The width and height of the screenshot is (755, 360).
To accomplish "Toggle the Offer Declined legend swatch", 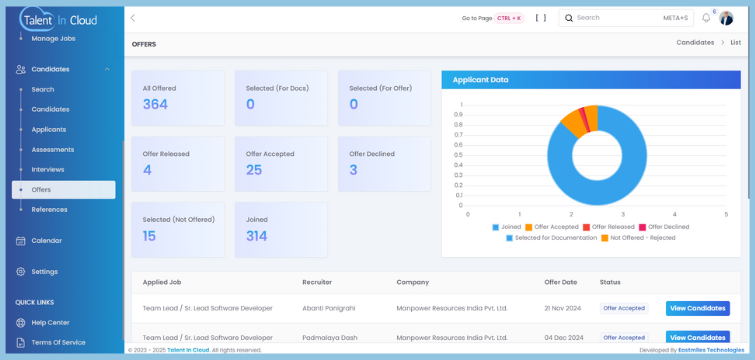I will [643, 227].
